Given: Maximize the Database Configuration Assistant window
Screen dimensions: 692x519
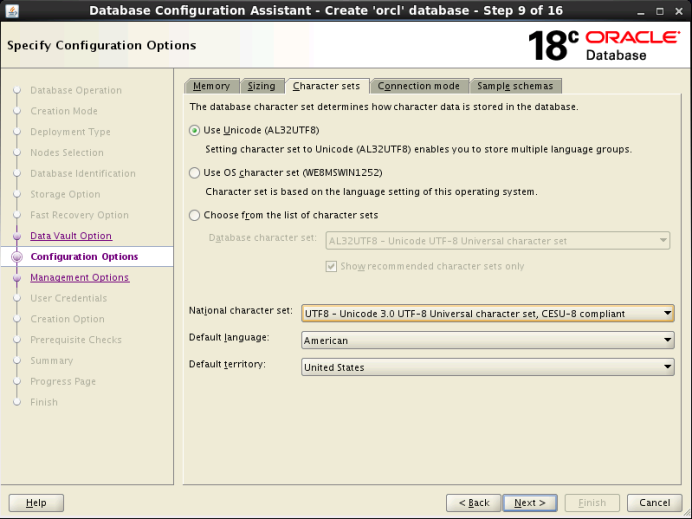Looking at the screenshot, I should click(660, 11).
